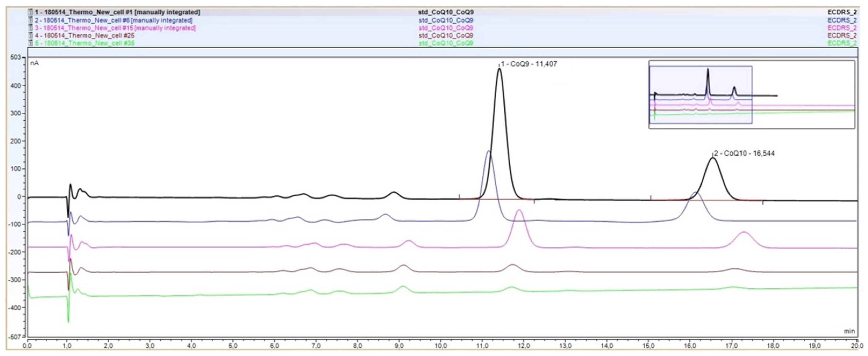Click the black ECDRS_2 channel label
This screenshot has height=356, width=868.
coord(842,12)
